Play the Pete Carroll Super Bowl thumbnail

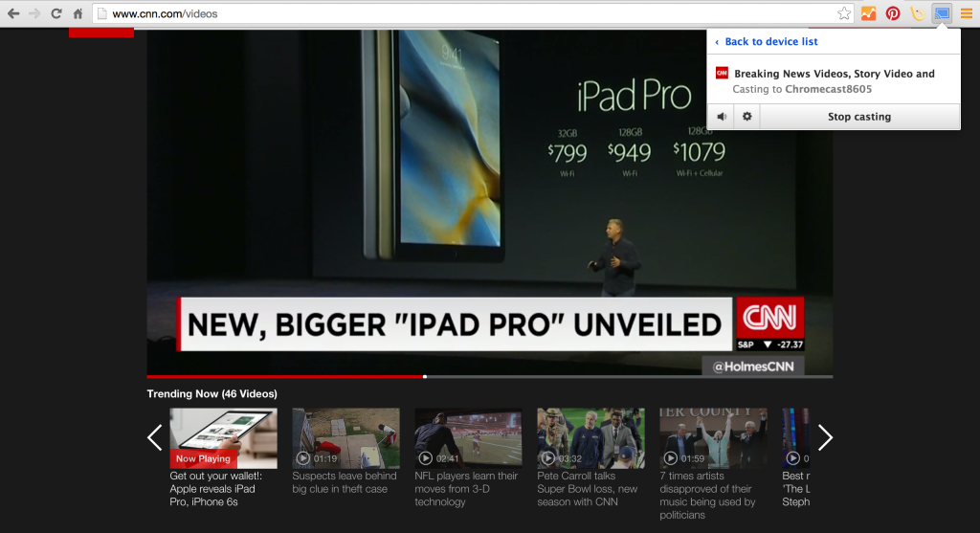(x=590, y=438)
